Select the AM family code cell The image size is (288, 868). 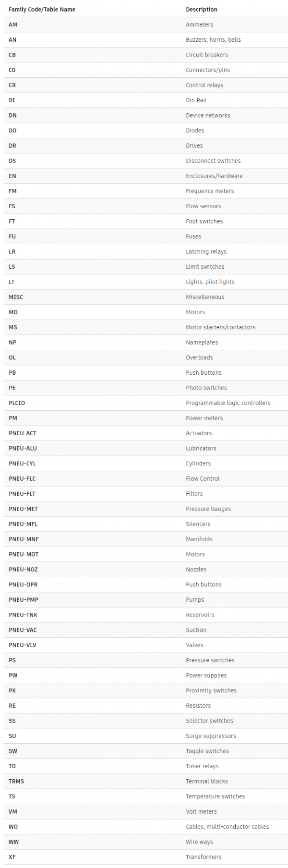pyautogui.click(x=13, y=25)
